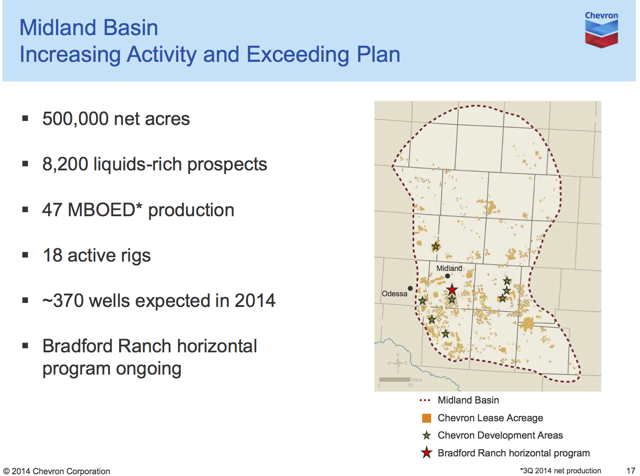Click the dotted Midland Basin legend line
The image size is (640, 476).
[425, 400]
